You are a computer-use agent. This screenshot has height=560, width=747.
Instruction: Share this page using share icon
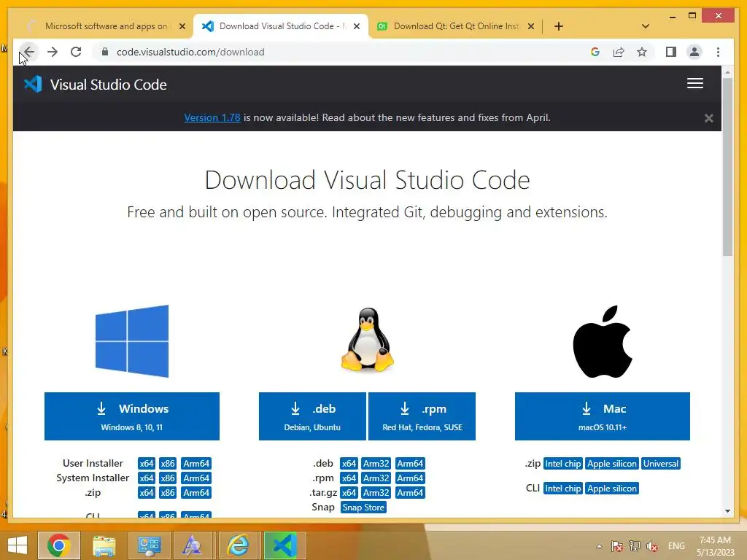[x=619, y=52]
